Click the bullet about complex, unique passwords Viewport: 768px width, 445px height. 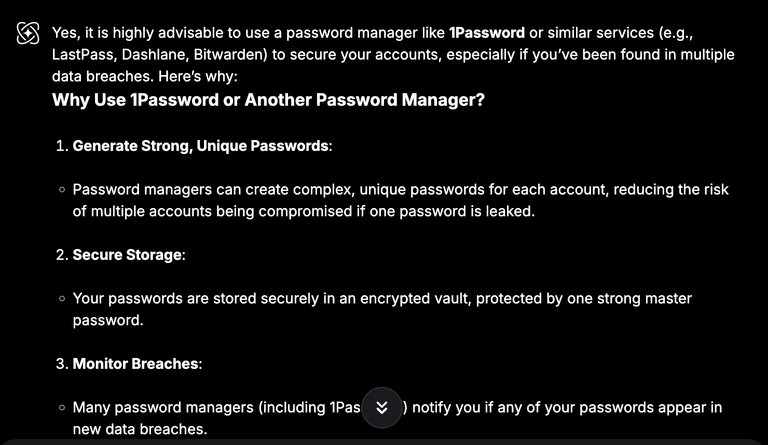click(x=400, y=200)
